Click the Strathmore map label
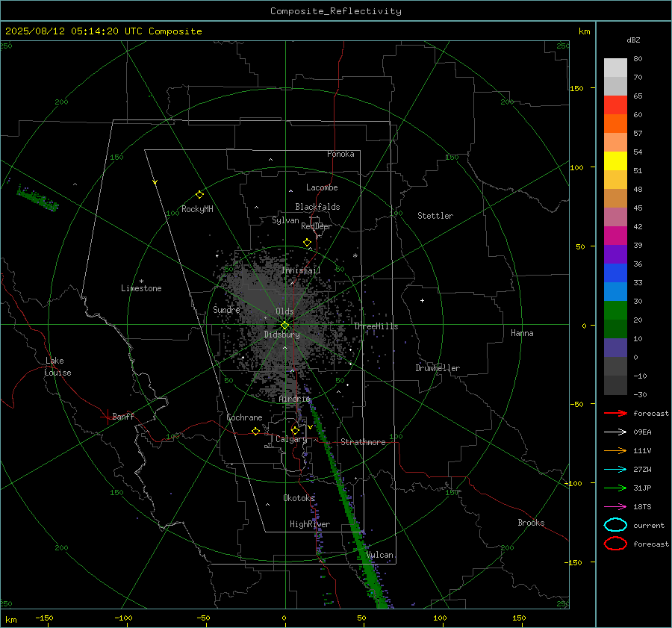 pyautogui.click(x=363, y=442)
